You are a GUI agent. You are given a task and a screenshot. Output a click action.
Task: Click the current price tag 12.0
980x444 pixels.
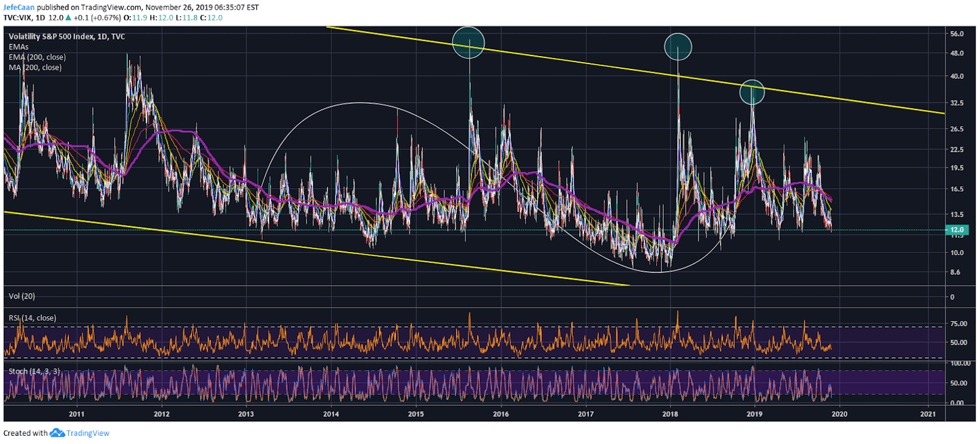(x=958, y=230)
